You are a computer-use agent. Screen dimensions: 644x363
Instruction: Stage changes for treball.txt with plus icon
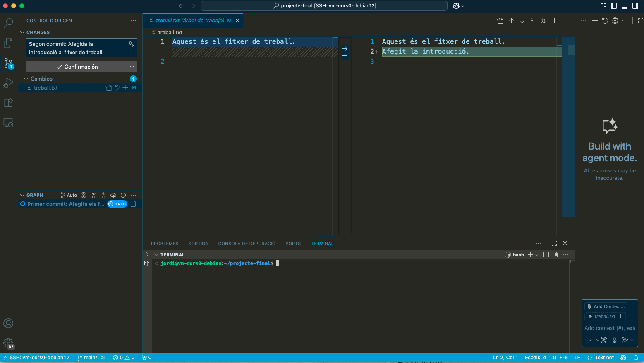[x=125, y=88]
